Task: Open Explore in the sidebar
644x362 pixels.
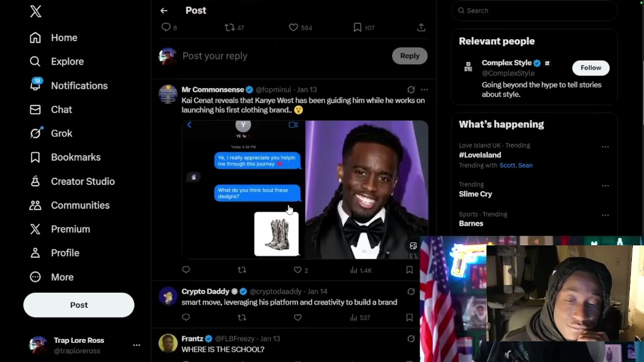Action: 56,61
